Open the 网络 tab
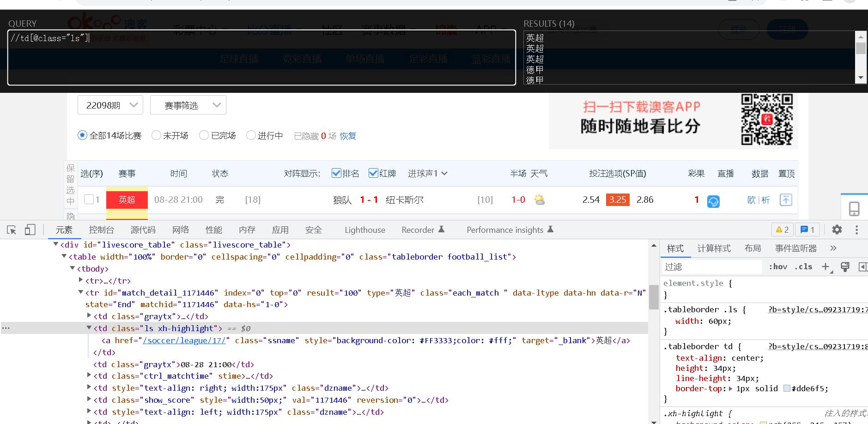The height and width of the screenshot is (424, 868). pyautogui.click(x=180, y=230)
